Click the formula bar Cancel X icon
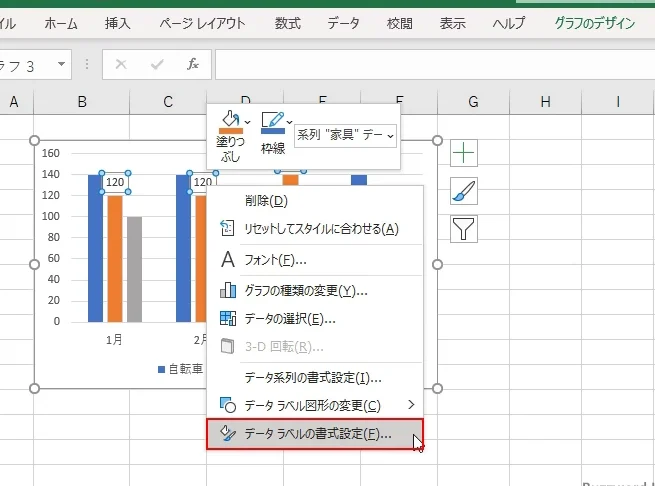 coord(121,64)
